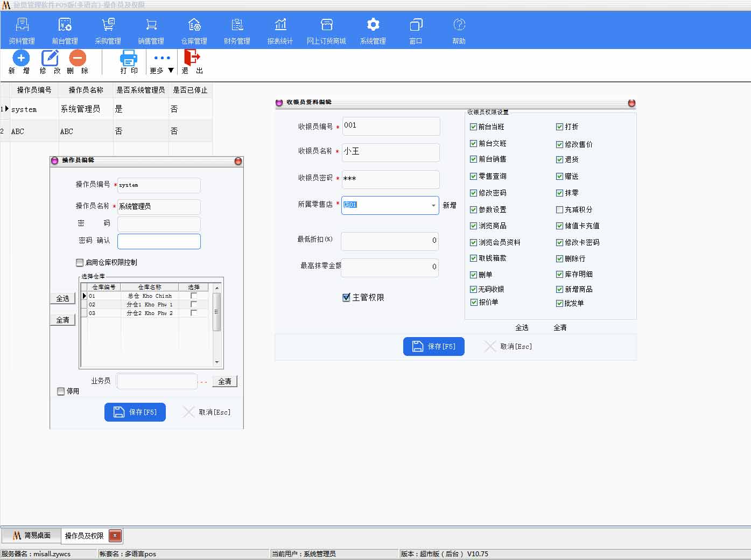Switch to the 简易桌面 tab

click(32, 535)
